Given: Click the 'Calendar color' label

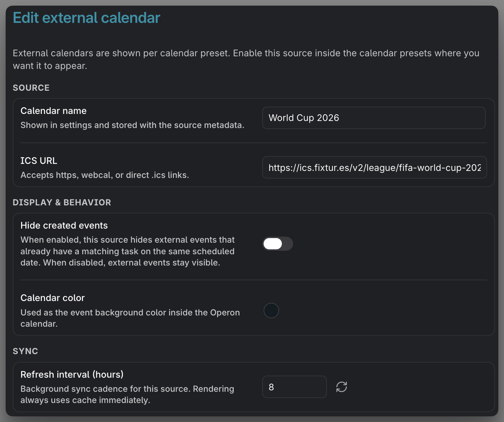Looking at the screenshot, I should click(x=52, y=298).
